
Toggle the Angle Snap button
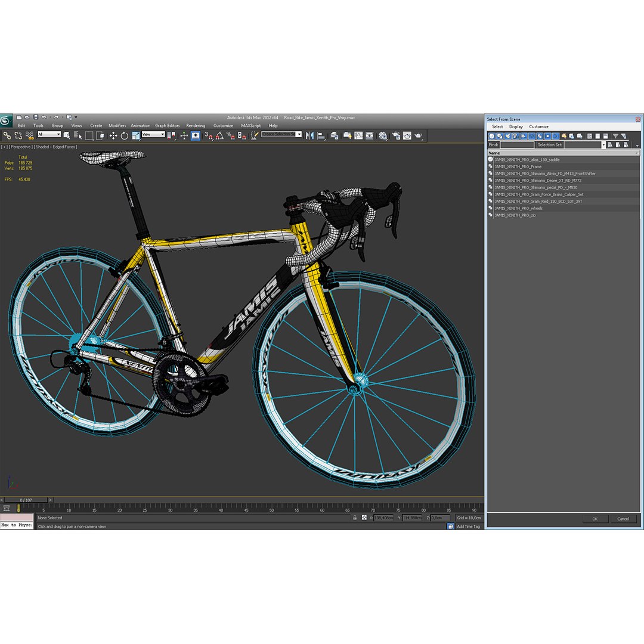coord(219,135)
